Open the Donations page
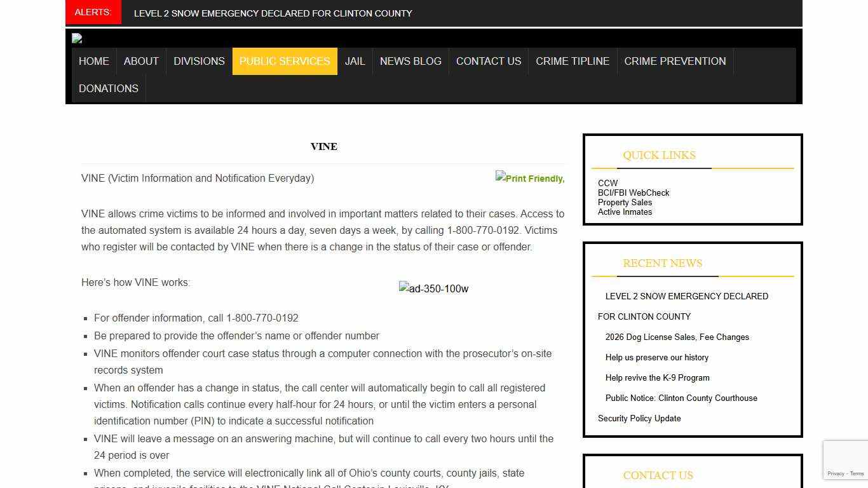 click(109, 89)
